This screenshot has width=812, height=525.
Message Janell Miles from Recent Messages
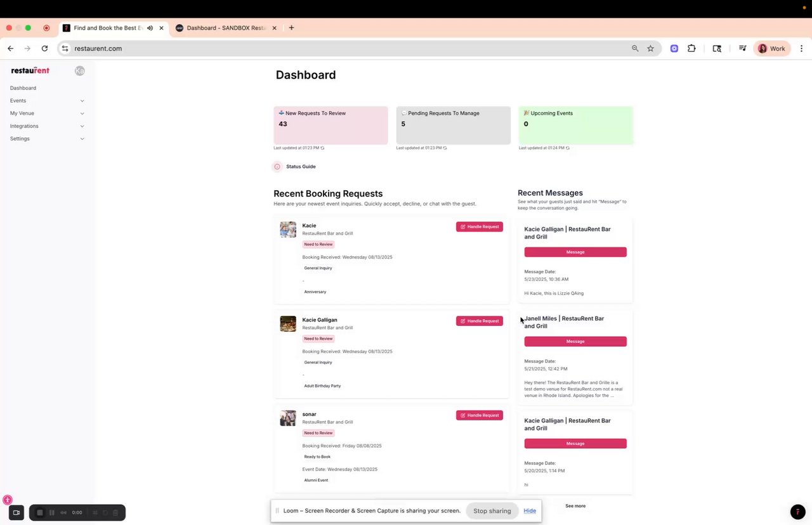tap(575, 341)
